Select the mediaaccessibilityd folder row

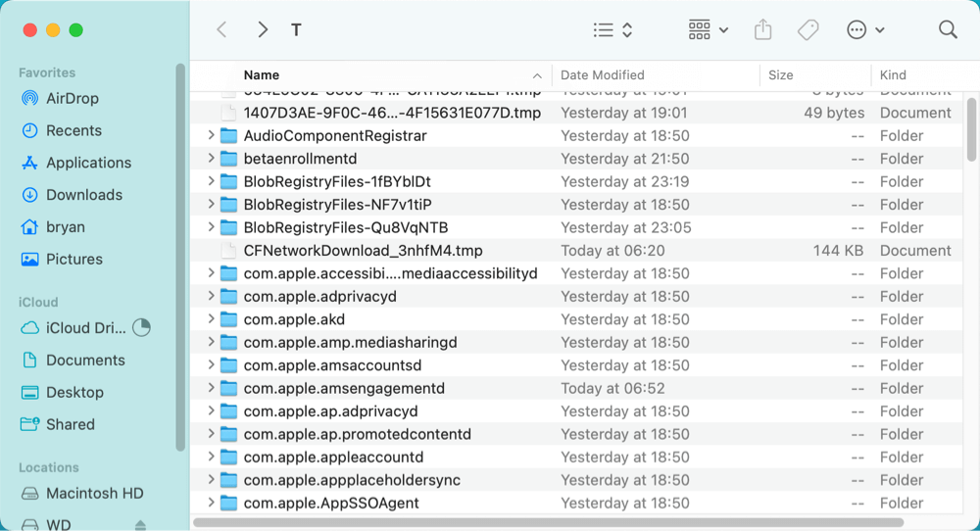tap(576, 273)
